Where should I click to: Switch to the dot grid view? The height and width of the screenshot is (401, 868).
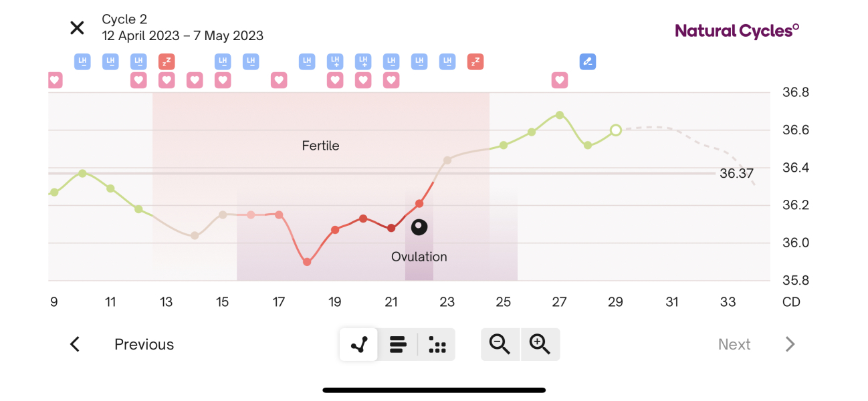click(437, 344)
